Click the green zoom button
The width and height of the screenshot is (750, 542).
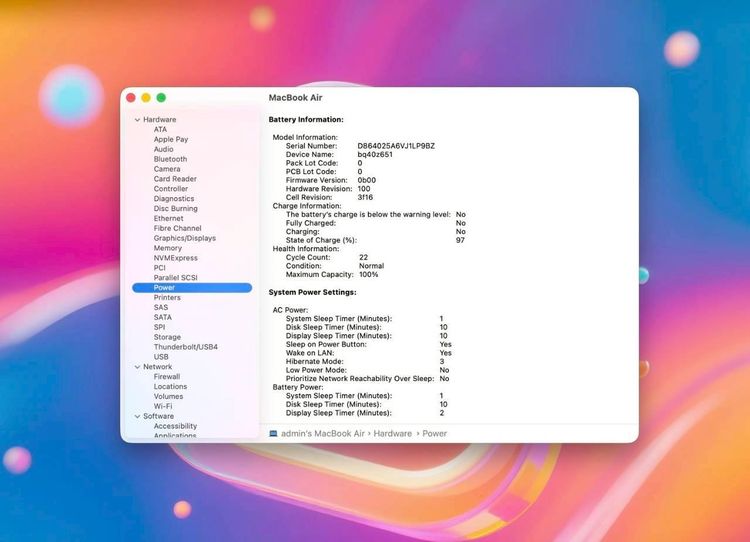pos(161,98)
